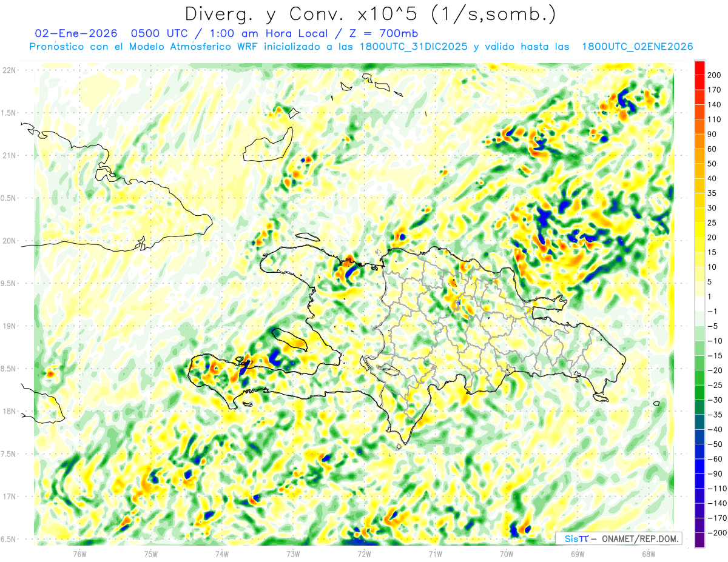728x562 pixels.
Task: Click the '-1' colorbar value
Action: (712, 312)
